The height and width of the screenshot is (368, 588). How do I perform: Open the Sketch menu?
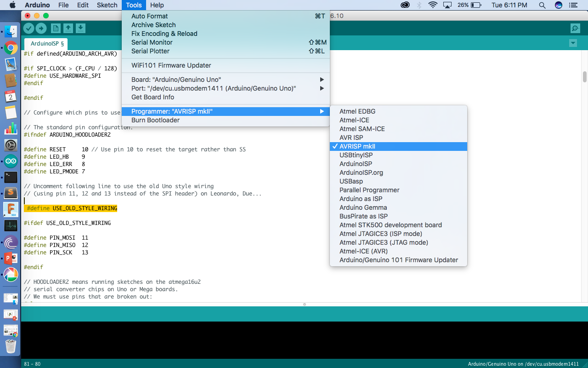tap(107, 5)
